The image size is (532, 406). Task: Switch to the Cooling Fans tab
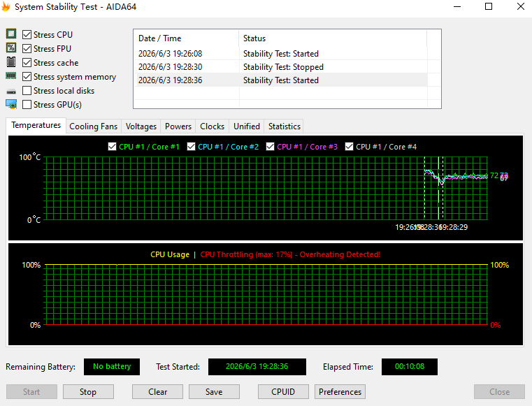[x=93, y=126]
